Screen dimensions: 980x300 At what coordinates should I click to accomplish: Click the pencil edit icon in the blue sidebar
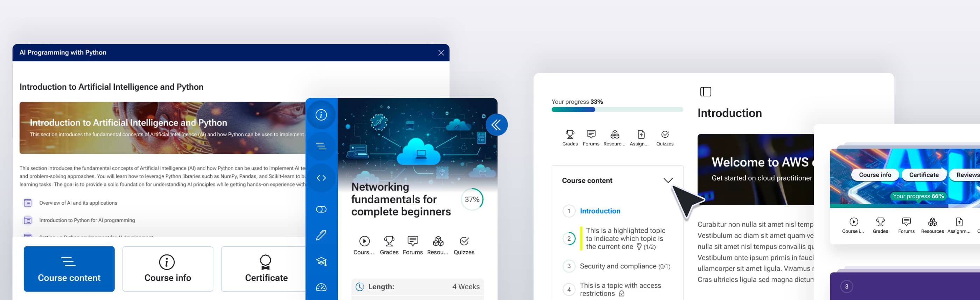321,235
